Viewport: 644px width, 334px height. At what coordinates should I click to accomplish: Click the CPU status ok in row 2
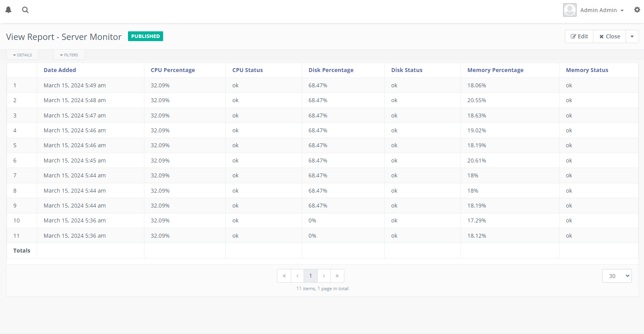click(x=236, y=100)
